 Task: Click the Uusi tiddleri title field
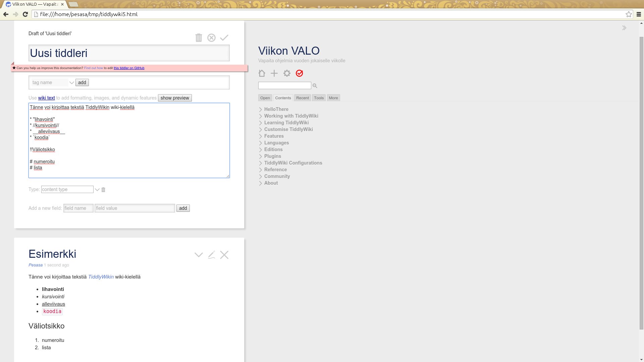tap(129, 53)
